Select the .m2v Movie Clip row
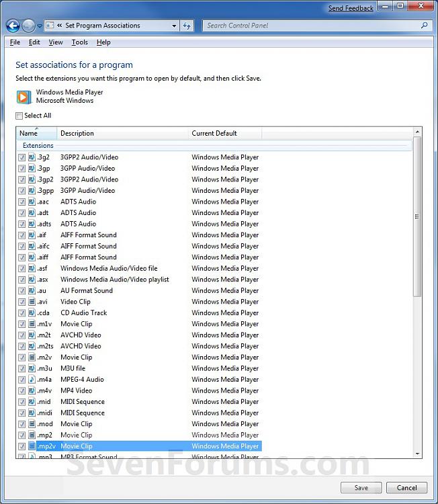This screenshot has width=438, height=504. 139,358
